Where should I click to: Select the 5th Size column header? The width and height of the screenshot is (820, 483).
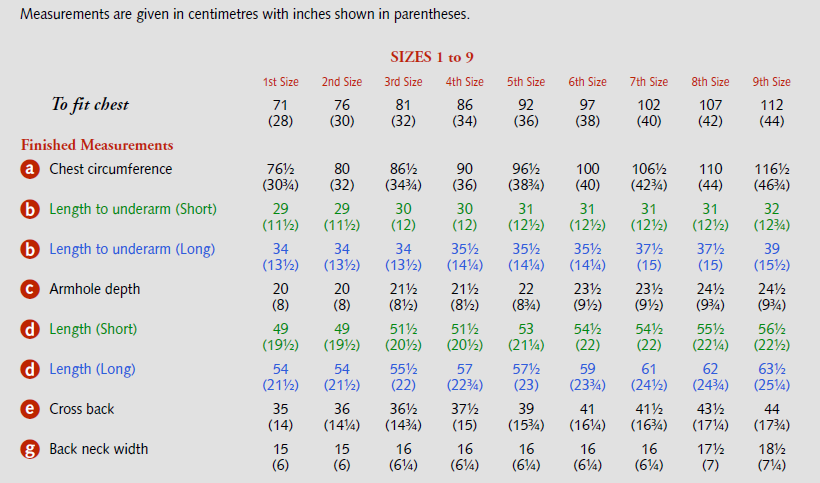(x=526, y=82)
